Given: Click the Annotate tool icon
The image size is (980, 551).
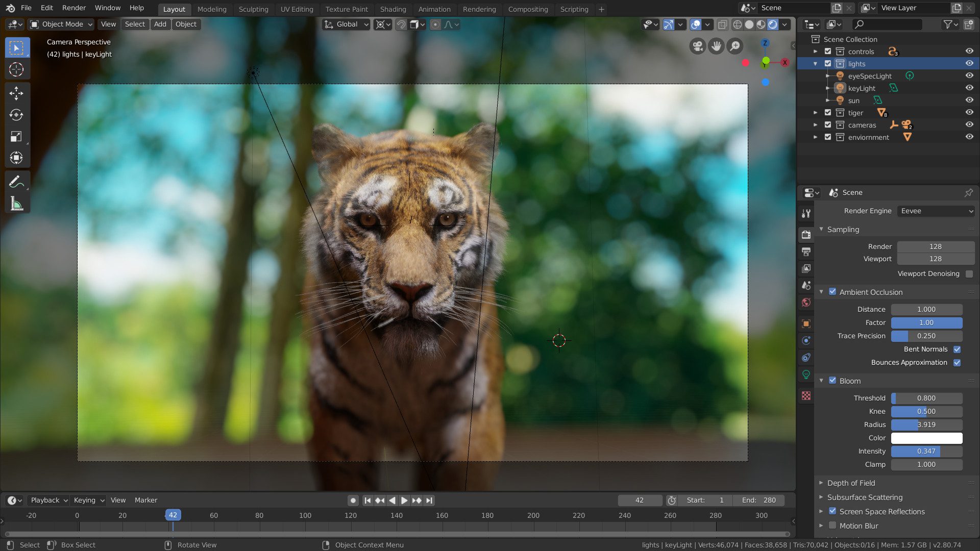Looking at the screenshot, I should pos(17,182).
